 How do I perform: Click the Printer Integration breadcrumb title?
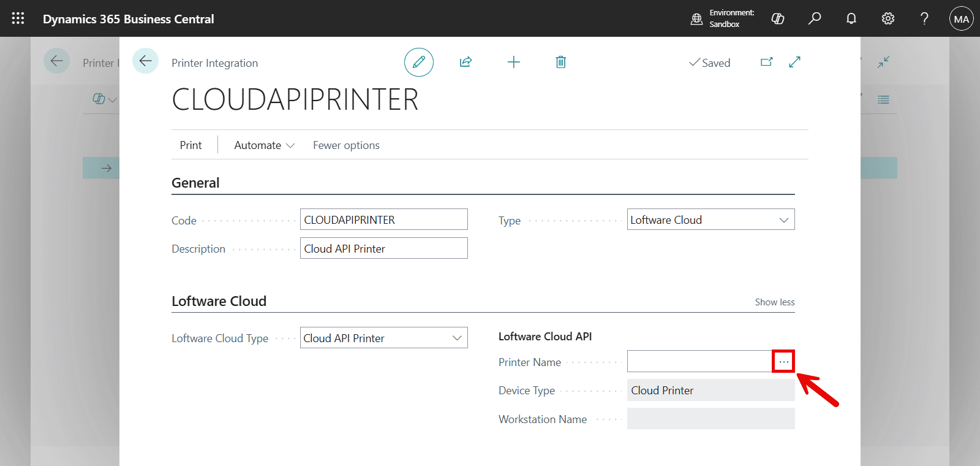pyautogui.click(x=214, y=63)
